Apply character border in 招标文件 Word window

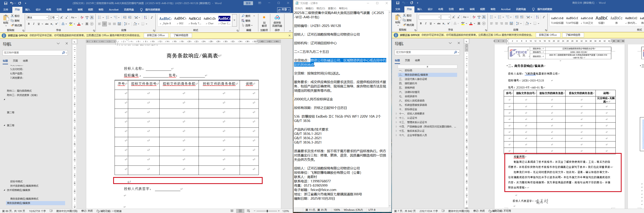tap(92, 17)
